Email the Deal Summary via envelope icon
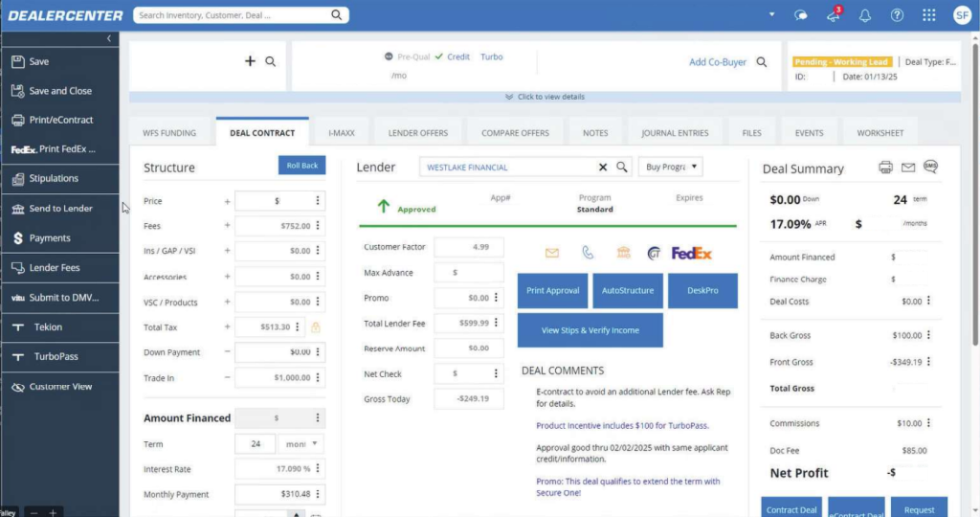The height and width of the screenshot is (517, 980). tap(908, 167)
